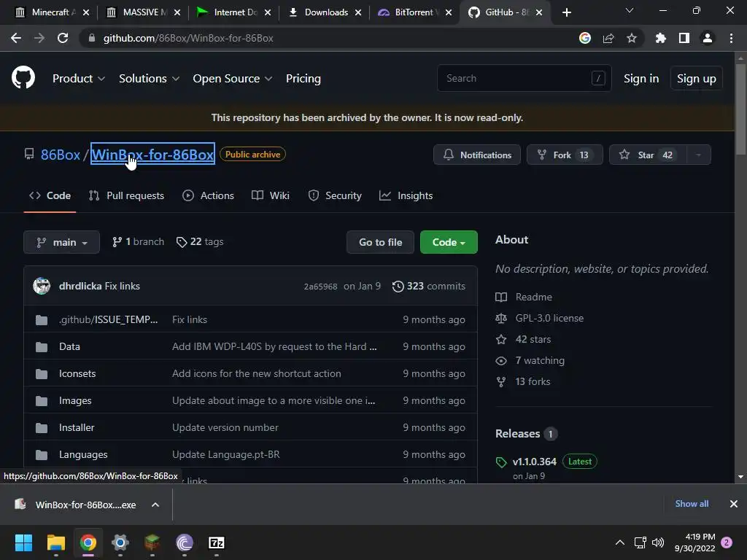Show hidden tray icons chevron
The height and width of the screenshot is (560, 747).
(x=620, y=542)
